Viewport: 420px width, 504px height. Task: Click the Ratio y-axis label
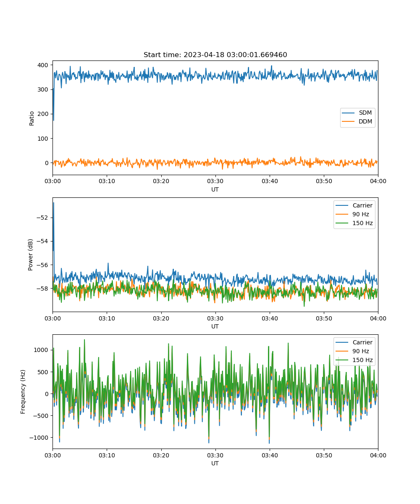(32, 118)
